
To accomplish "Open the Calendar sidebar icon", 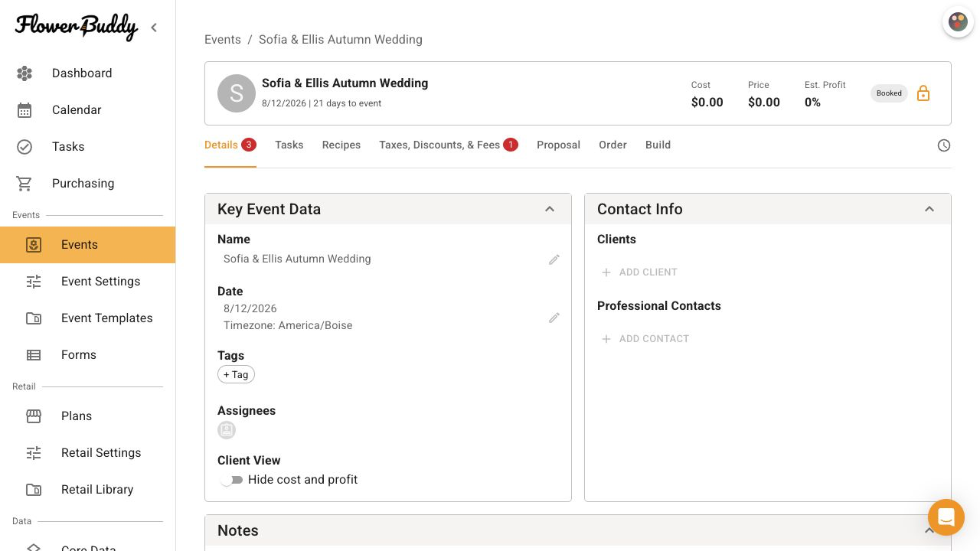I will coord(24,110).
